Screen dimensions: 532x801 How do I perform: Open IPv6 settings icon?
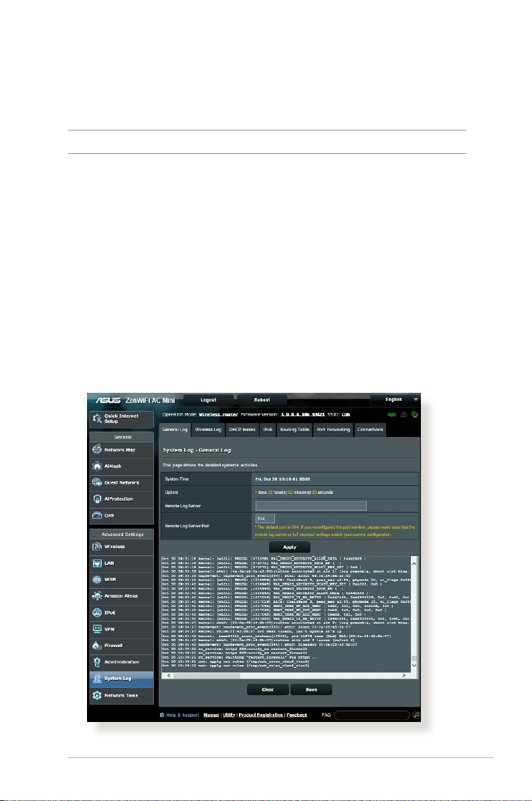96,612
